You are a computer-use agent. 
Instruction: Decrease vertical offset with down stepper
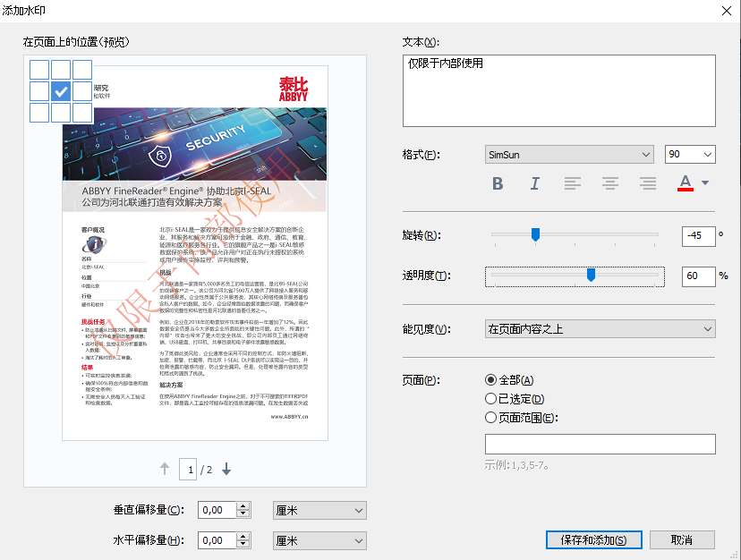(243, 514)
